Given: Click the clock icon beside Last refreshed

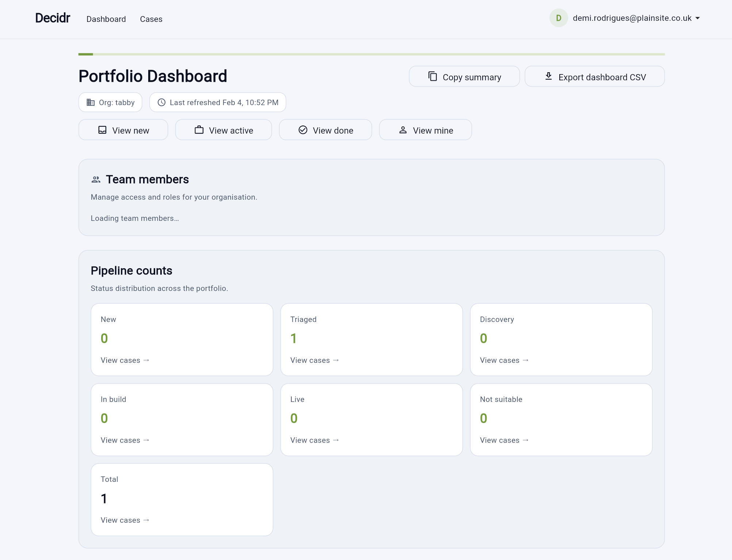Looking at the screenshot, I should click(x=161, y=103).
